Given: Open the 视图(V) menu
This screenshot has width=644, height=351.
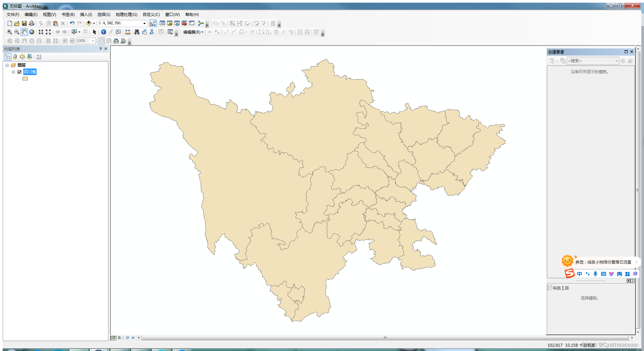Looking at the screenshot, I should tap(49, 15).
